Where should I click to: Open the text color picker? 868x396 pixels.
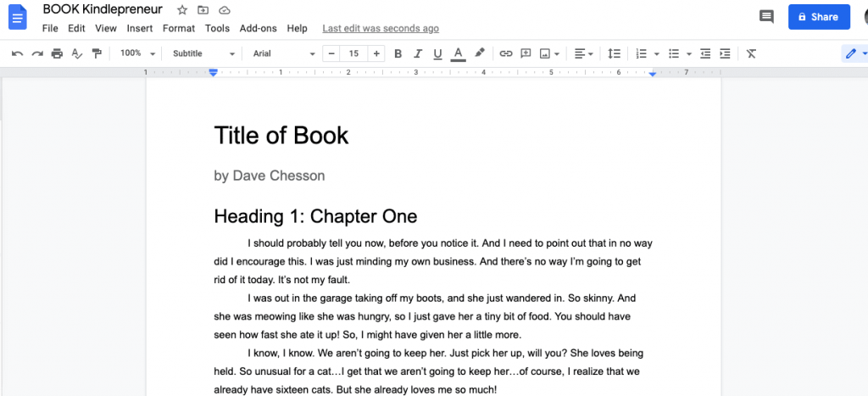coord(458,53)
